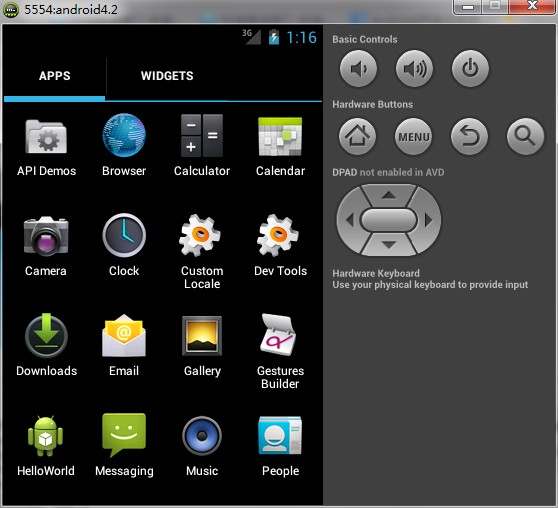
Task: Launch Dev Tools app
Action: [x=278, y=235]
